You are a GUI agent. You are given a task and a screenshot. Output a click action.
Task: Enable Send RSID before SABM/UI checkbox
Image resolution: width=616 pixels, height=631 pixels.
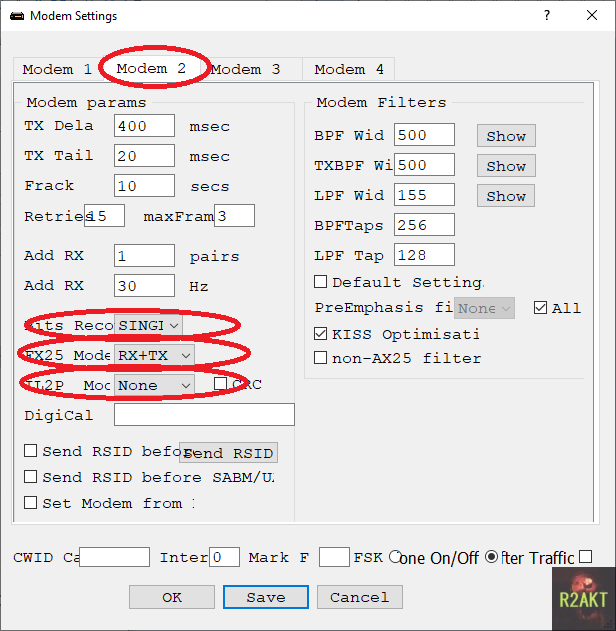click(31, 477)
